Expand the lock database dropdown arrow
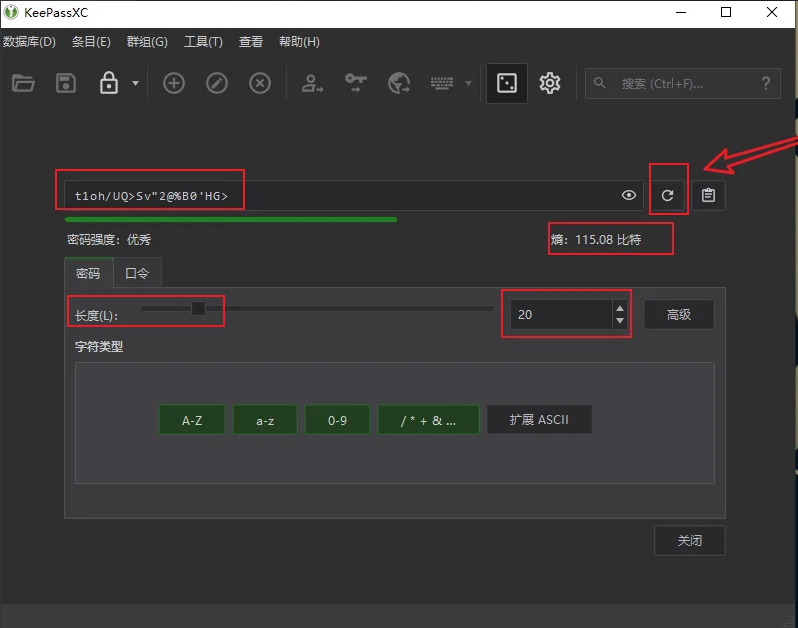The height and width of the screenshot is (628, 798). (x=135, y=83)
